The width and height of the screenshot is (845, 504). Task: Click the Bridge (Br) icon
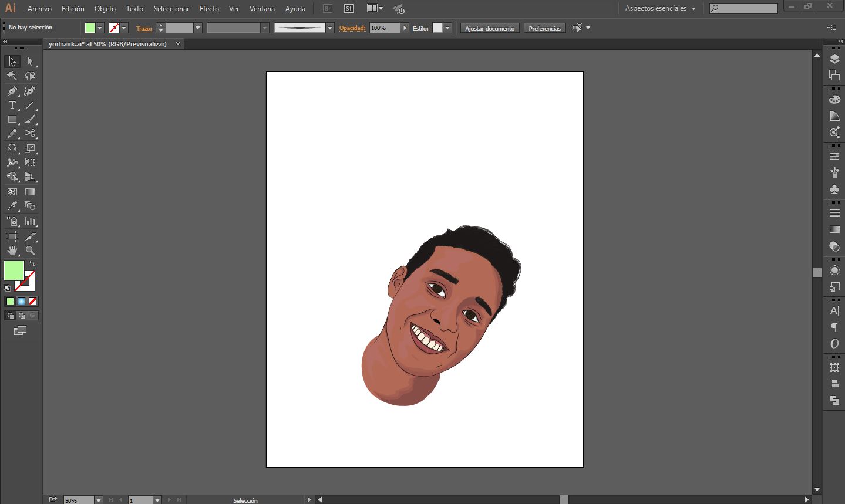pyautogui.click(x=328, y=9)
